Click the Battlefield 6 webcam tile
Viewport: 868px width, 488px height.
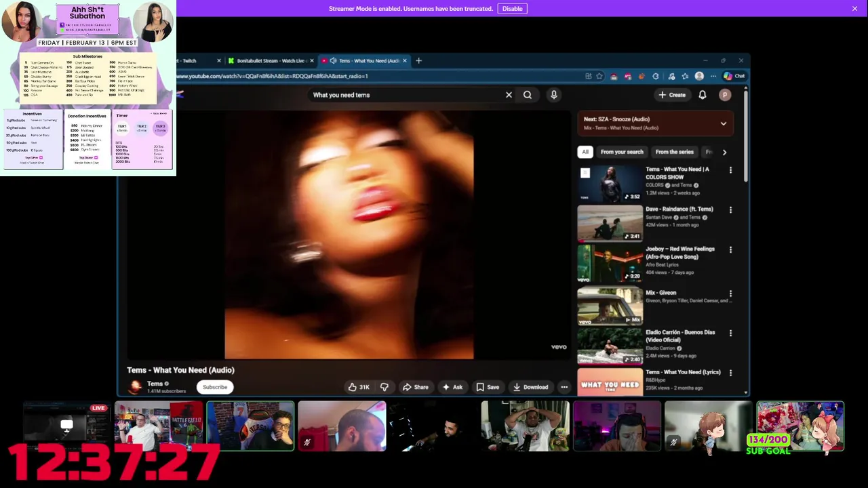(x=159, y=426)
